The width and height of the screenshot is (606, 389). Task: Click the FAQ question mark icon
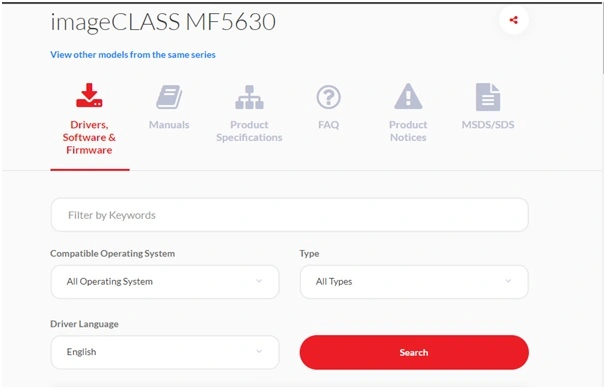click(329, 97)
